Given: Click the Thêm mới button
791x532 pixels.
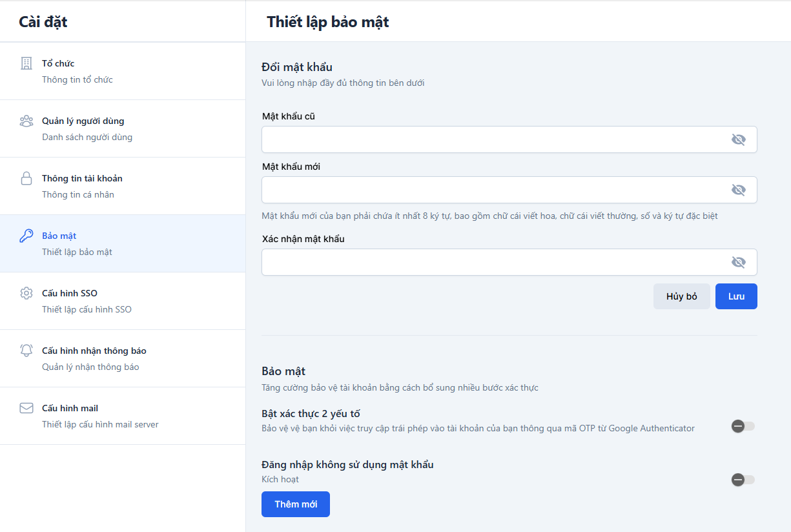Looking at the screenshot, I should point(296,504).
